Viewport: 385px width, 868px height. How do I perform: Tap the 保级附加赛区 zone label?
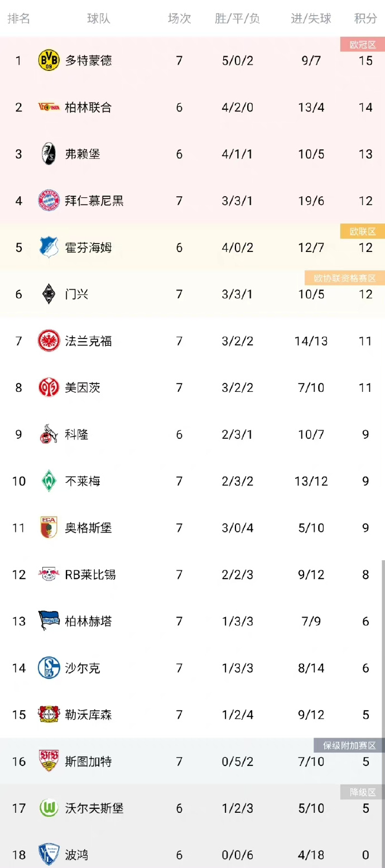(x=349, y=745)
